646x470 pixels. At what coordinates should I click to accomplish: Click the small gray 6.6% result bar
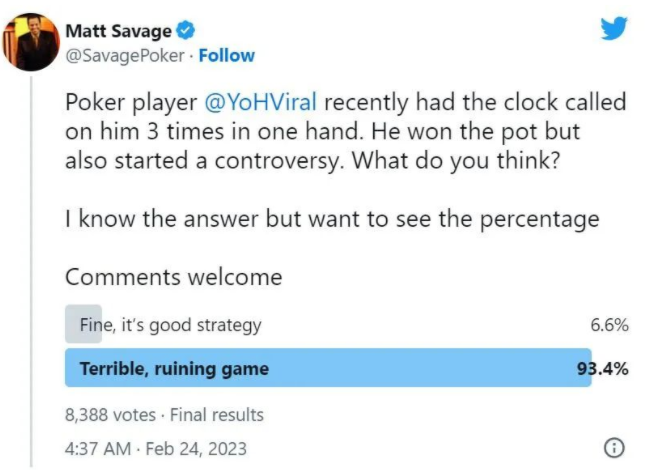72,325
